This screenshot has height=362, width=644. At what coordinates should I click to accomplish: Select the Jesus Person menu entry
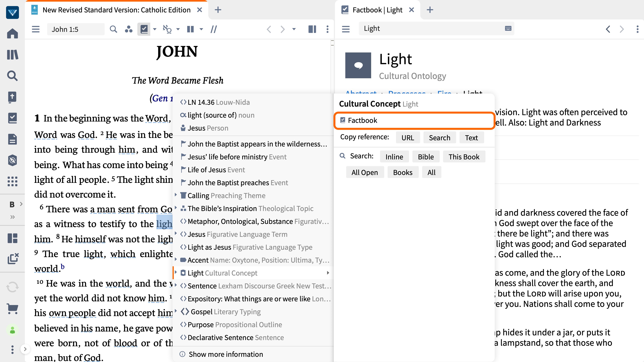253,128
